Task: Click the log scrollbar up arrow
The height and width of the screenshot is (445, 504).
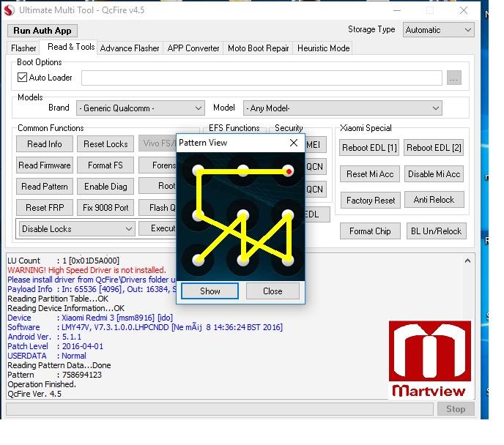Action: pyautogui.click(x=467, y=261)
